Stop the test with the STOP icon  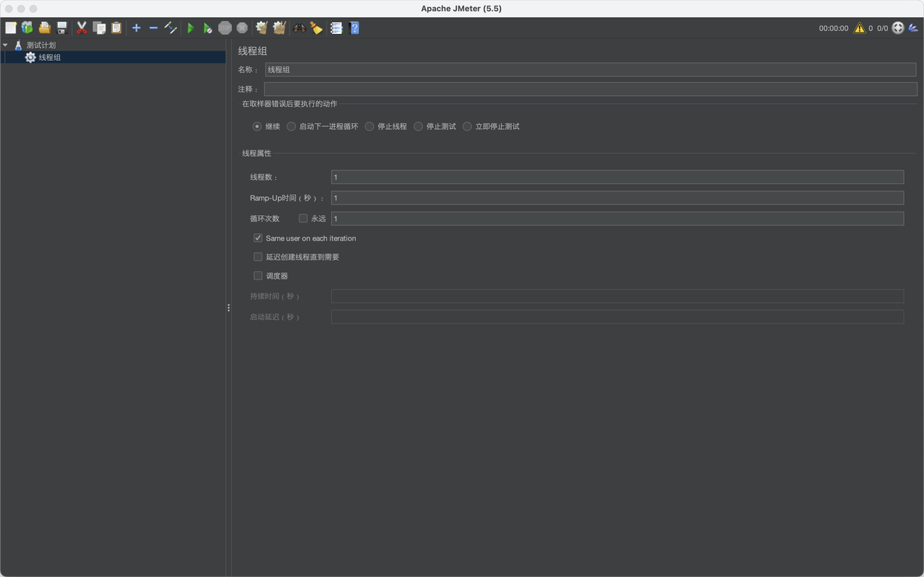pyautogui.click(x=225, y=28)
